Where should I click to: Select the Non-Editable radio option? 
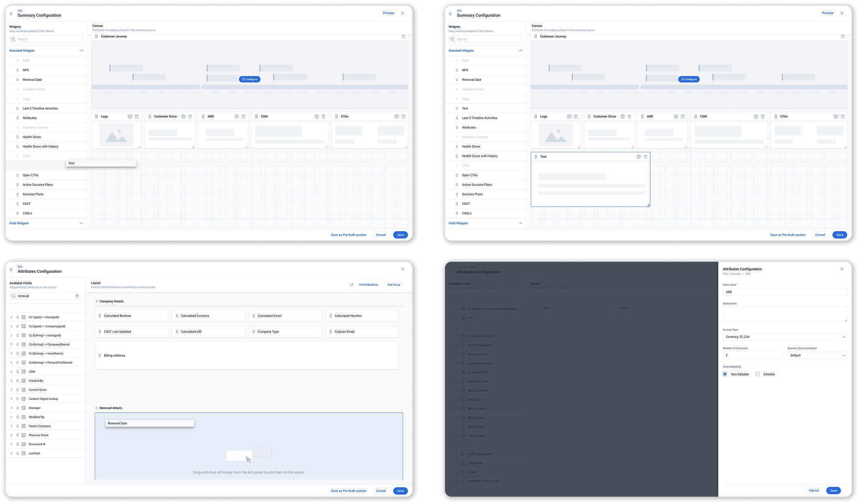[x=725, y=374]
